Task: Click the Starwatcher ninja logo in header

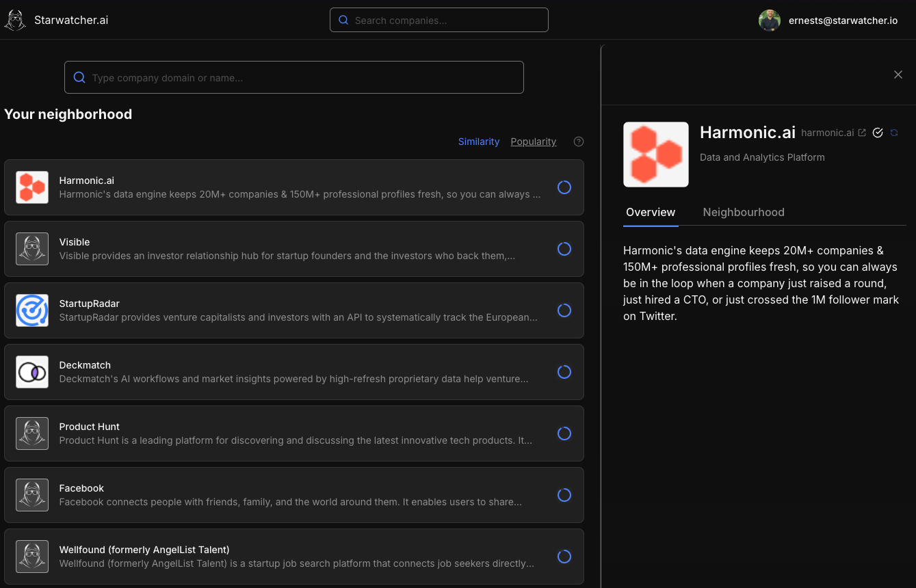Action: [x=15, y=21]
